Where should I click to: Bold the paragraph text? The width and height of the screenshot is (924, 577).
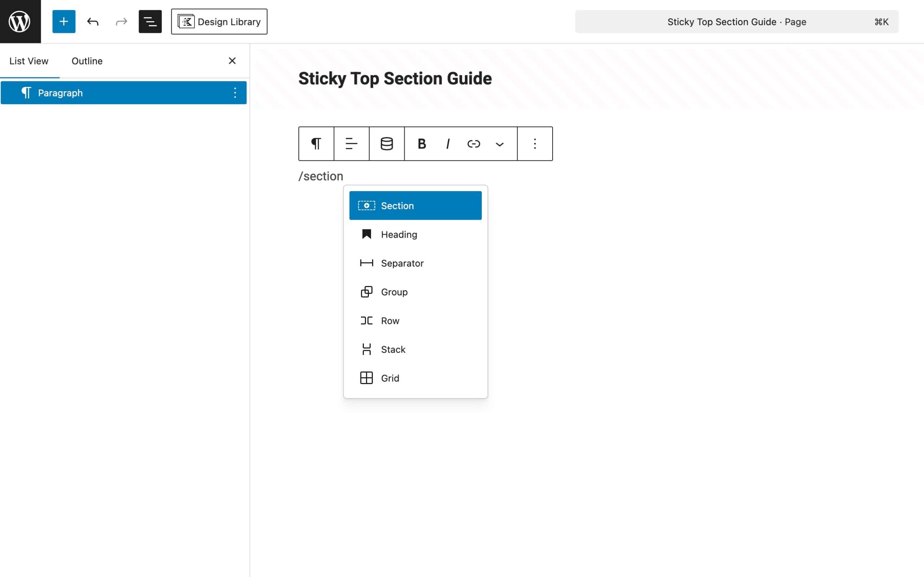[x=421, y=144]
